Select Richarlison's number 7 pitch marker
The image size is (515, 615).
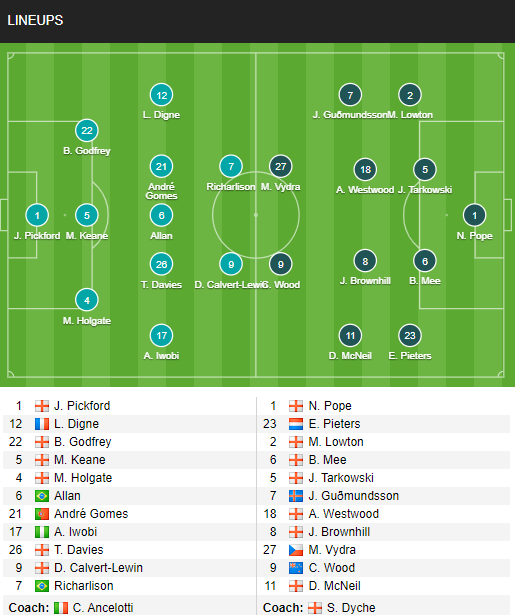pyautogui.click(x=231, y=166)
